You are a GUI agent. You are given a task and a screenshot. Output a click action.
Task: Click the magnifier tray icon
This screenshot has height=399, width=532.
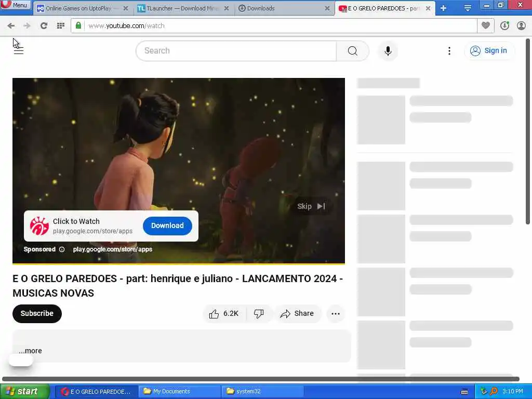[x=494, y=392]
